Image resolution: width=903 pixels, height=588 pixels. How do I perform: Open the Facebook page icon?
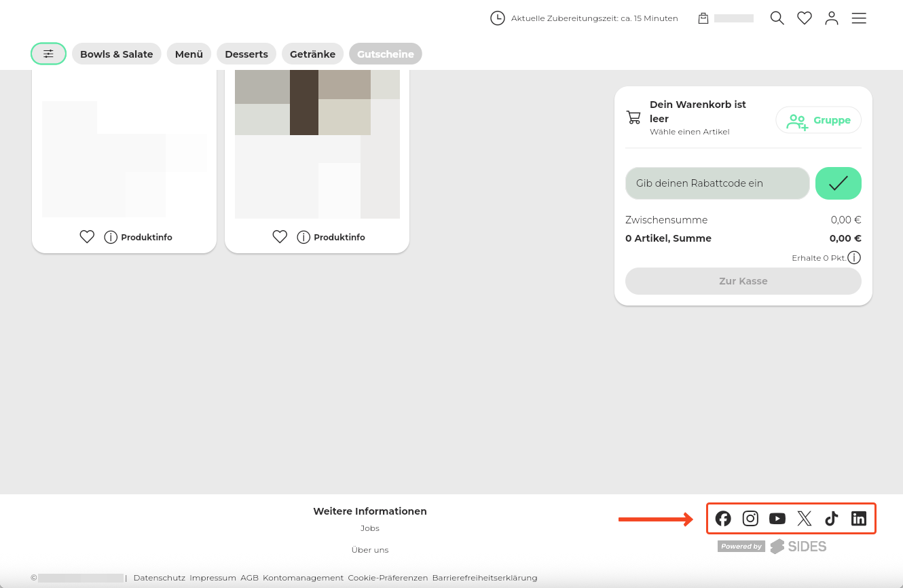(723, 519)
